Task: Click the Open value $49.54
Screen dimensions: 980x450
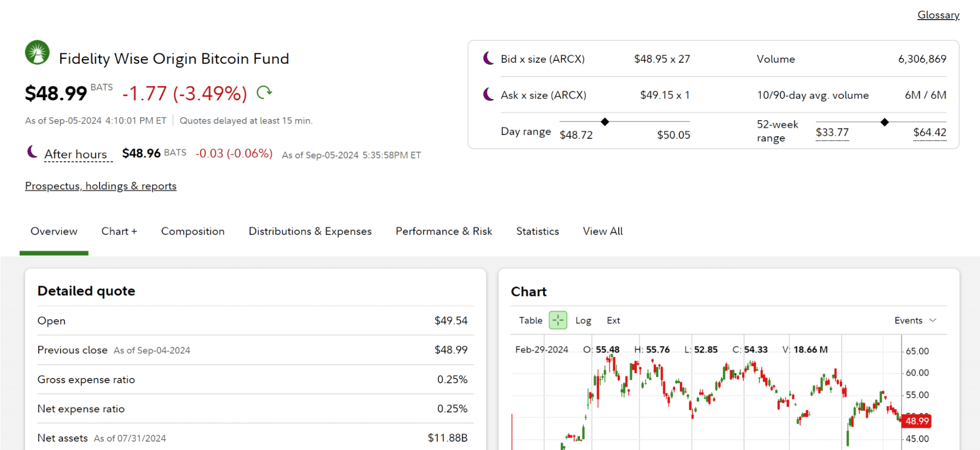Action: click(451, 321)
